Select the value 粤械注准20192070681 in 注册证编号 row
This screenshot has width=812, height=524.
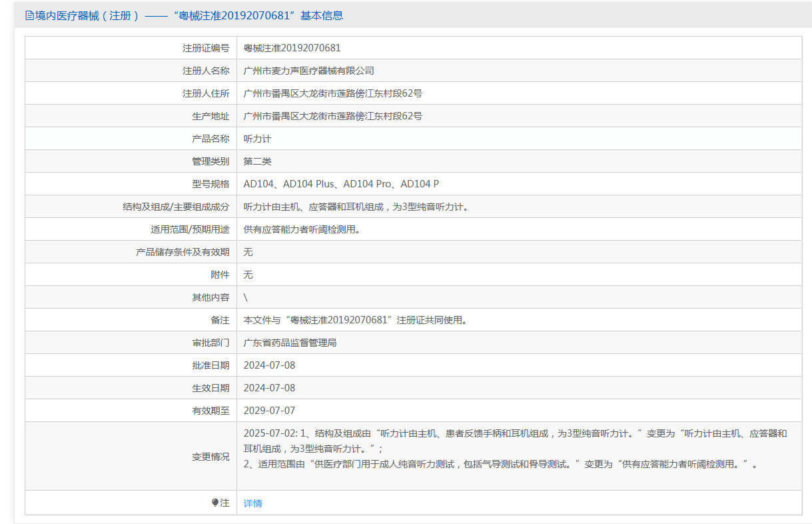[x=292, y=48]
